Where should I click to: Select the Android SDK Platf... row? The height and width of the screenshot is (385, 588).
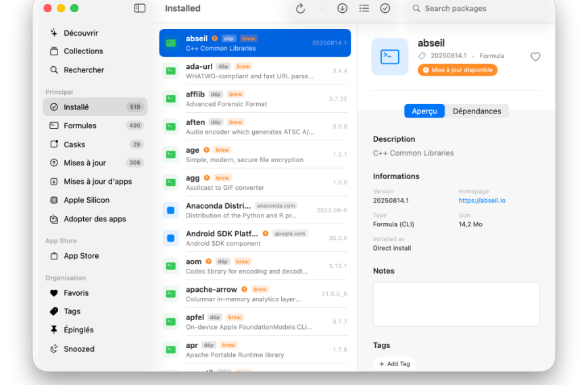(255, 238)
